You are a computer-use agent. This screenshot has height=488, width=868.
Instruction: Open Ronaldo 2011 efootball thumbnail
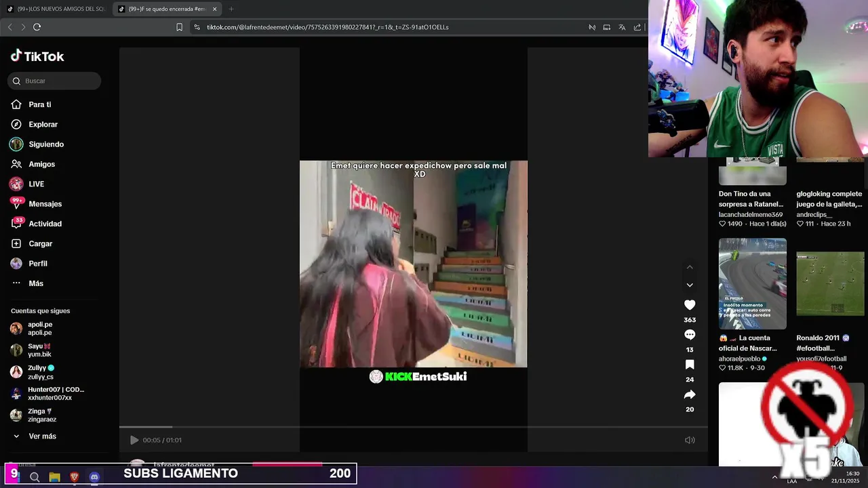point(830,283)
